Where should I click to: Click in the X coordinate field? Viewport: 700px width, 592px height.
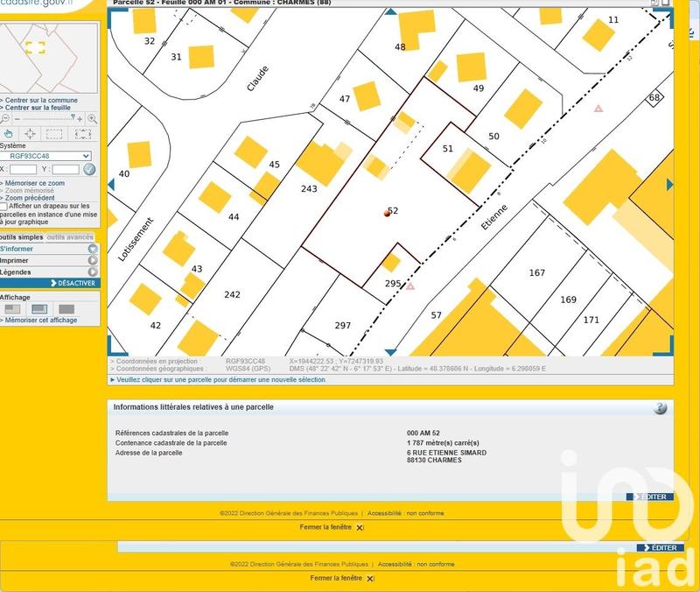pos(23,169)
